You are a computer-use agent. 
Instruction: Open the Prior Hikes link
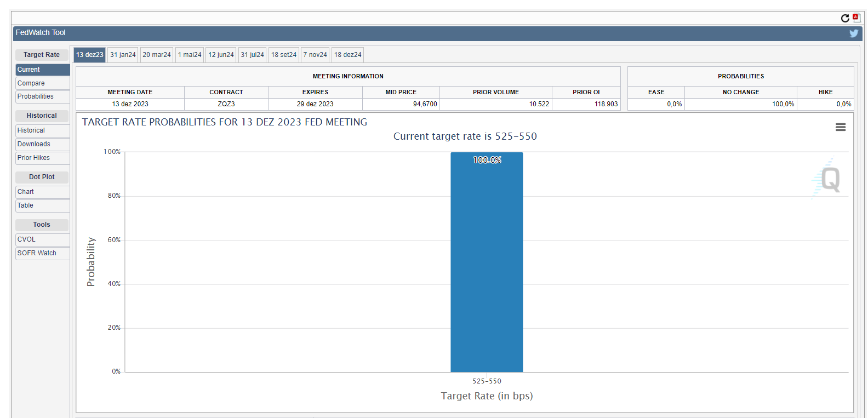(x=43, y=158)
